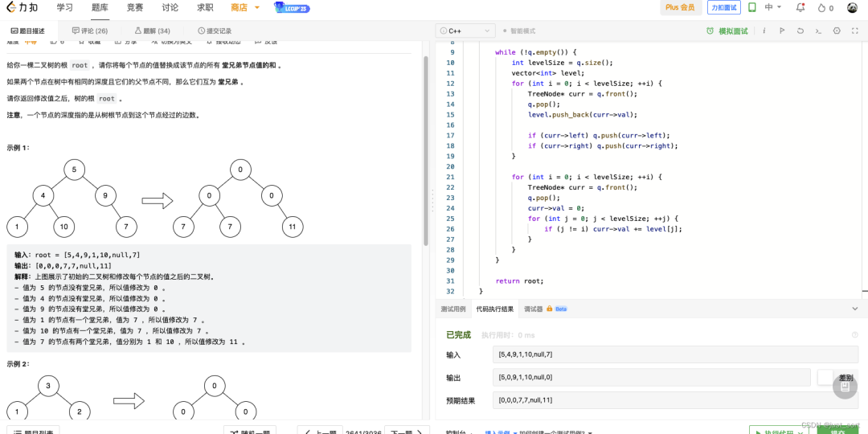Click the notification bell icon
Viewport: 868px width, 434px height.
tap(800, 7)
